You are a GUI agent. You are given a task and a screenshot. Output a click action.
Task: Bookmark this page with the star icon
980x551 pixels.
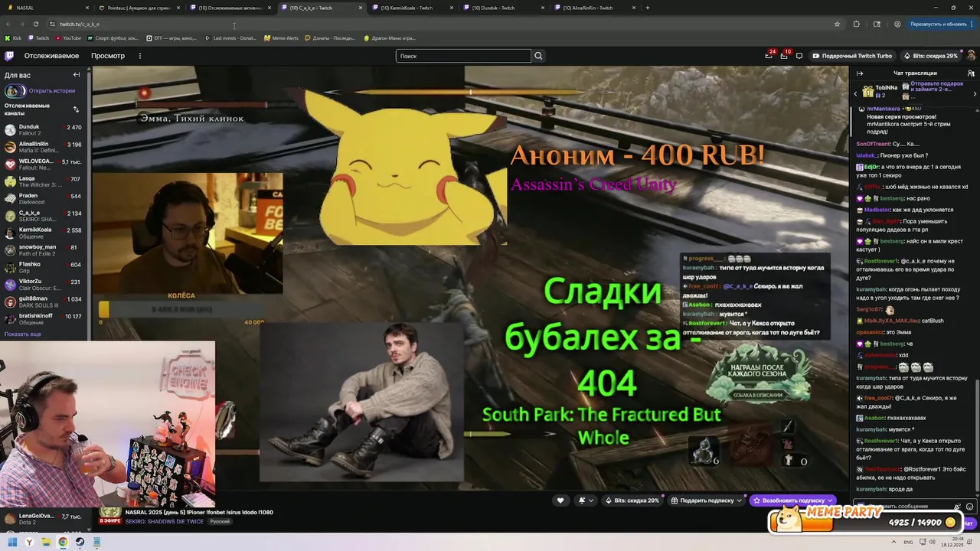(x=837, y=24)
